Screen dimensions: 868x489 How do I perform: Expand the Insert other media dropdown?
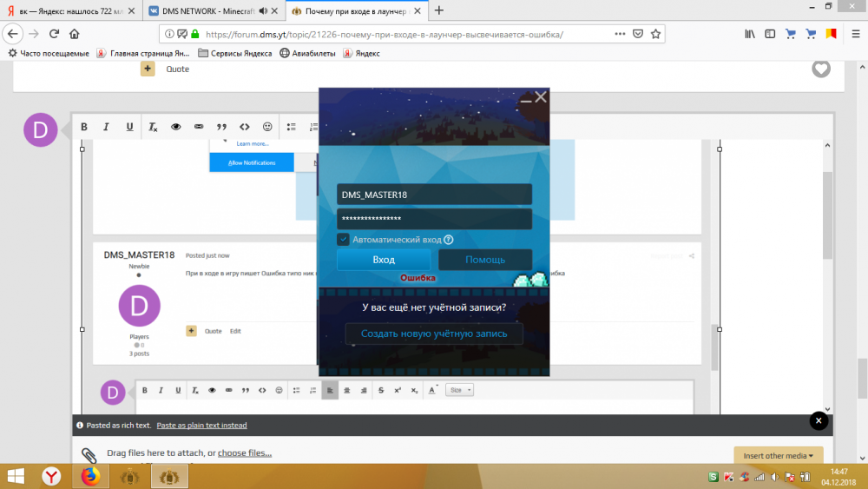778,455
